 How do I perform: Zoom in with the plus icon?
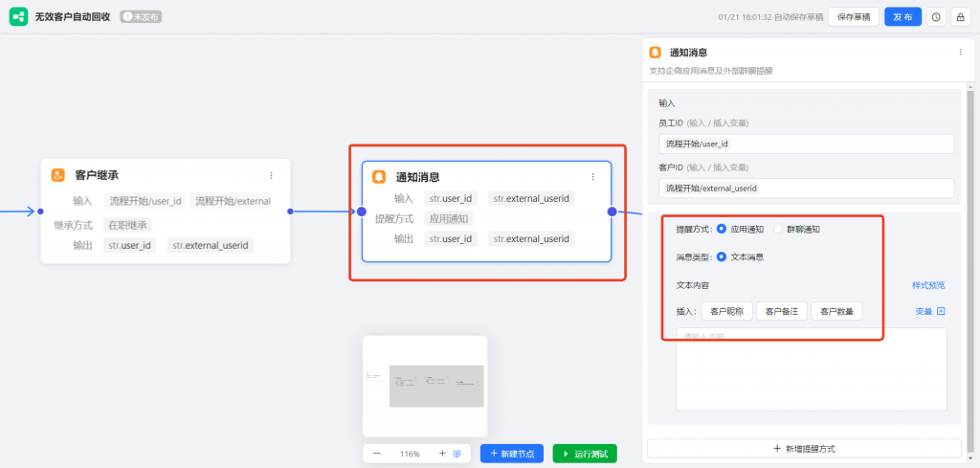pos(442,454)
